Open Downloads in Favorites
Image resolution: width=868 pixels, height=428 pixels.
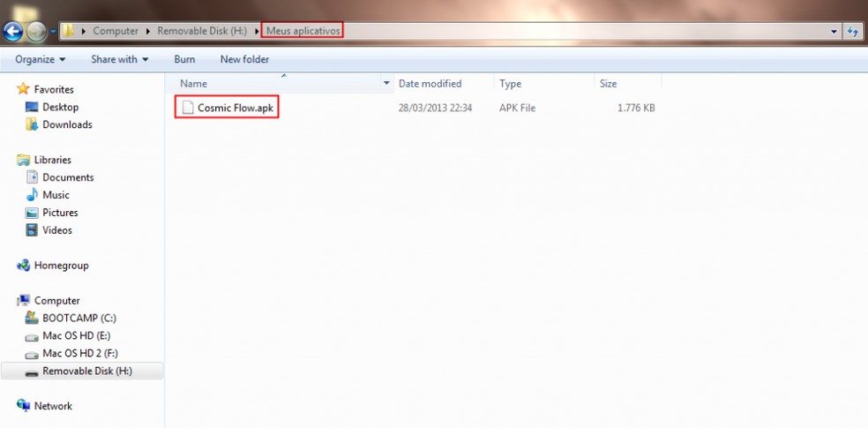[67, 124]
